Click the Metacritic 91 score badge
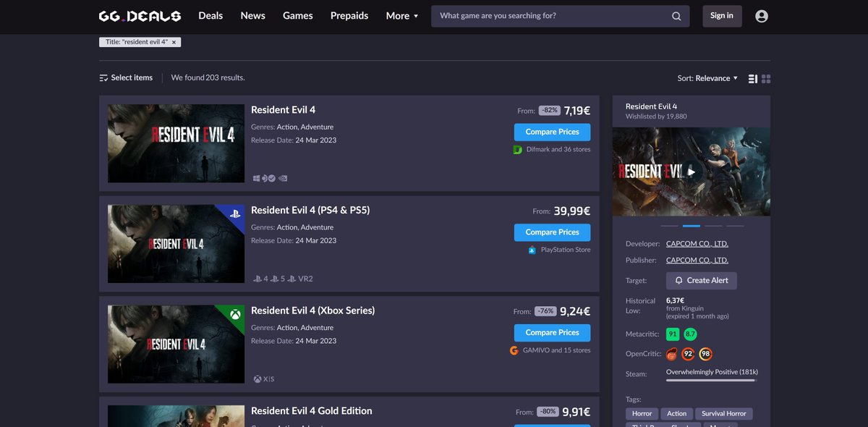Viewport: 868px width, 427px height. 673,334
